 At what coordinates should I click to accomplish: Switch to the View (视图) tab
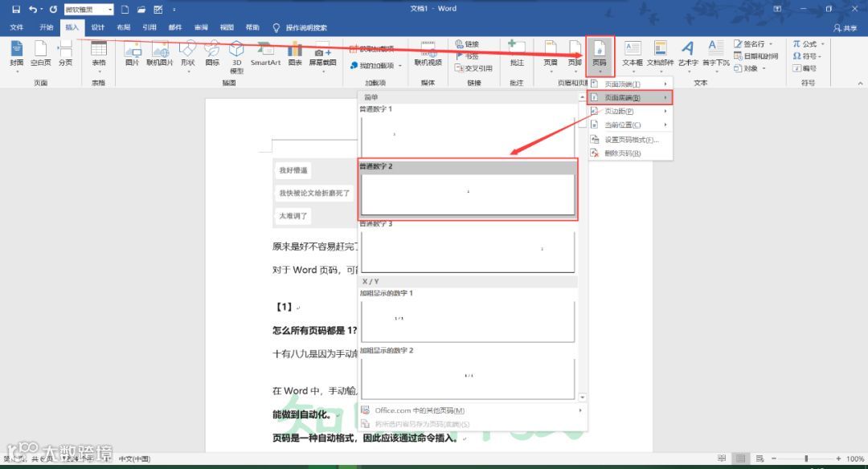click(227, 27)
